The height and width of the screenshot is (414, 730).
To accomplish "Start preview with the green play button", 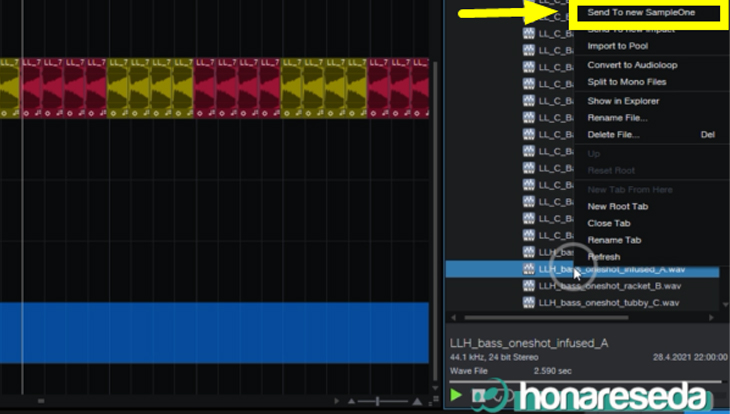I will [x=456, y=395].
